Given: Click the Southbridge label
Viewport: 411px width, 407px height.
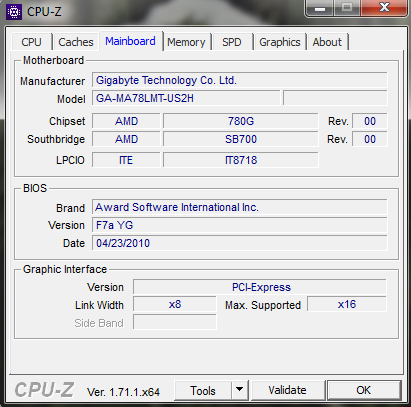Looking at the screenshot, I should pyautogui.click(x=56, y=139).
